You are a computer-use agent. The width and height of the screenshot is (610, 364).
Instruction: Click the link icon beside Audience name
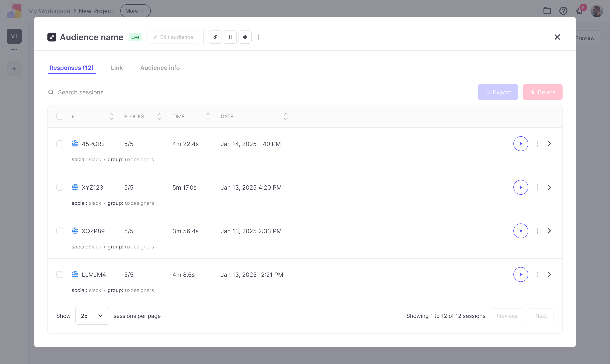coord(52,37)
